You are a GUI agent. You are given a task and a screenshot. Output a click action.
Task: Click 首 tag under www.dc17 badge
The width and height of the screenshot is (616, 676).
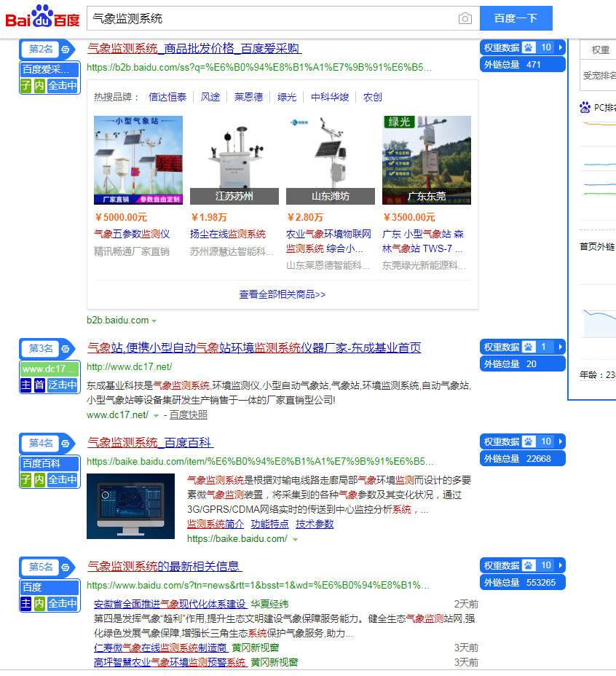pyautogui.click(x=39, y=385)
